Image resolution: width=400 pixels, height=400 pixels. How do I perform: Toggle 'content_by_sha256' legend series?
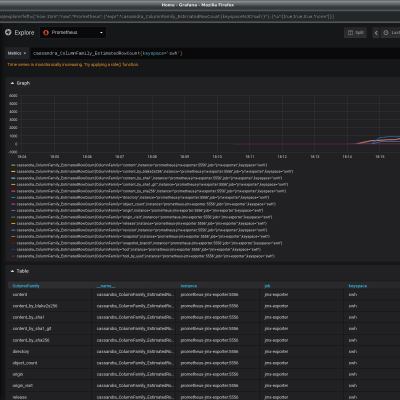point(151,191)
